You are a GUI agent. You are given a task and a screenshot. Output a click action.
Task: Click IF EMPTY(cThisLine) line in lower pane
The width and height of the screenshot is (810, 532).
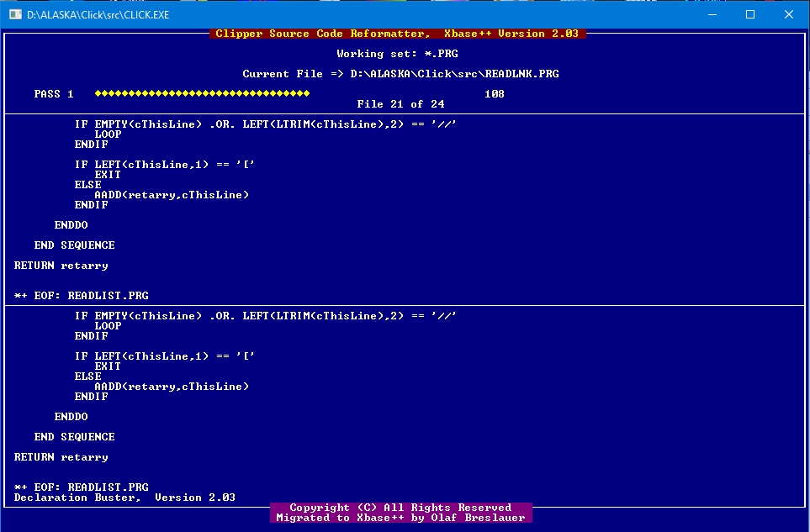[x=266, y=316]
